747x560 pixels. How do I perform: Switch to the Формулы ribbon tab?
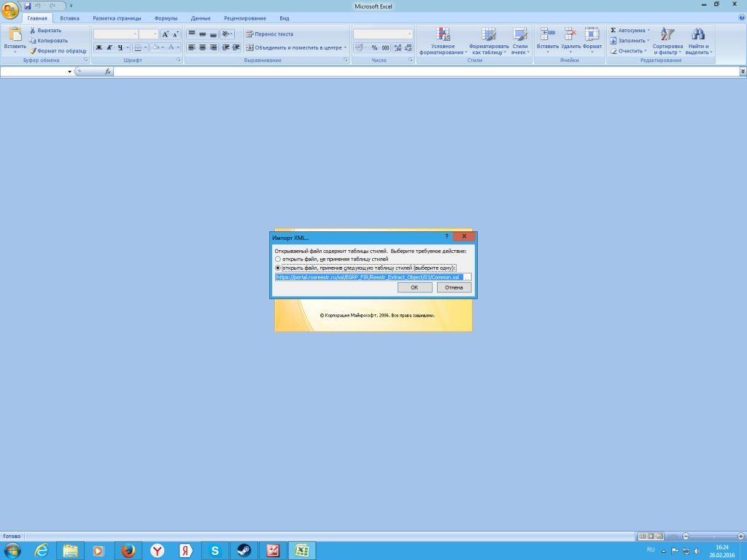[166, 17]
